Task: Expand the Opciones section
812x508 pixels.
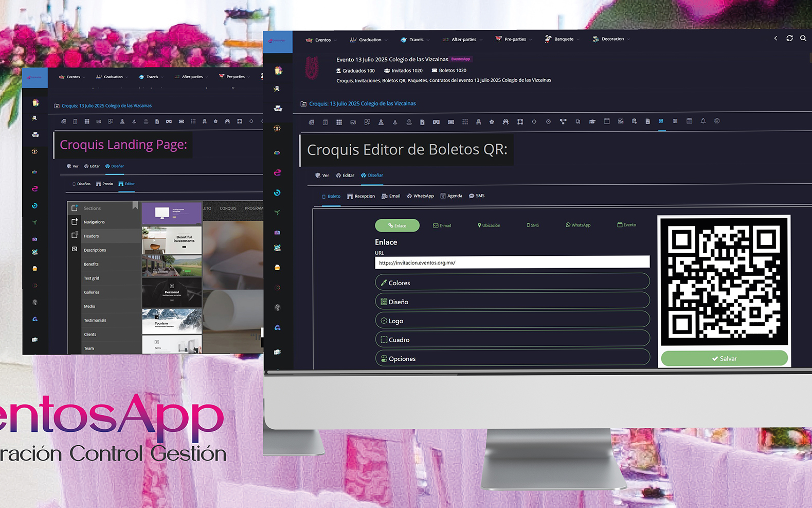Action: point(512,358)
